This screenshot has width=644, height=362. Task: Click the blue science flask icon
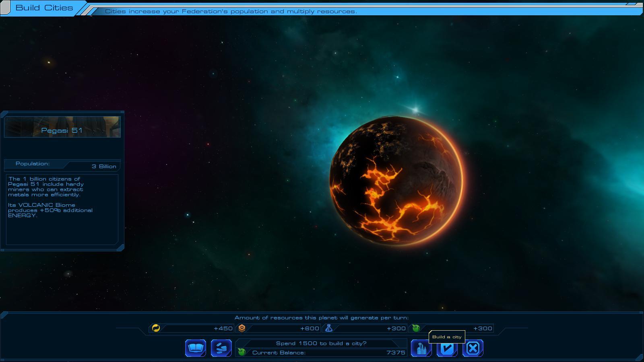(329, 328)
